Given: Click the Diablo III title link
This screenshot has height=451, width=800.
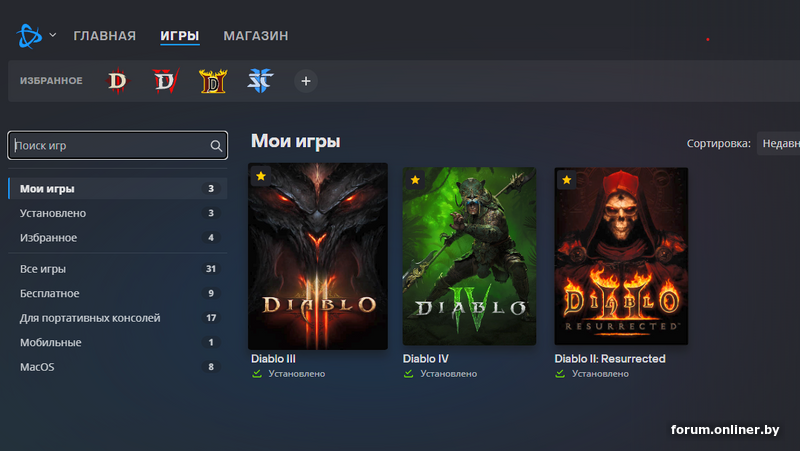Looking at the screenshot, I should 273,359.
